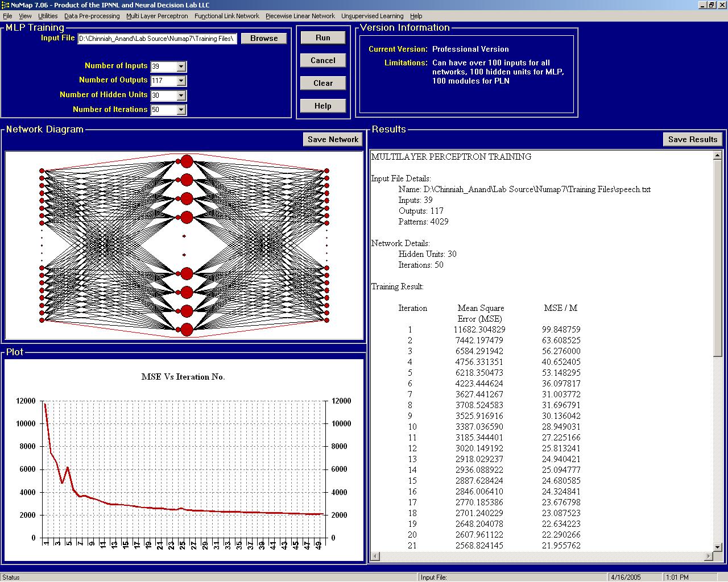This screenshot has height=582, width=728.
Task: Open the Number of Iterations dropdown
Action: (x=182, y=110)
